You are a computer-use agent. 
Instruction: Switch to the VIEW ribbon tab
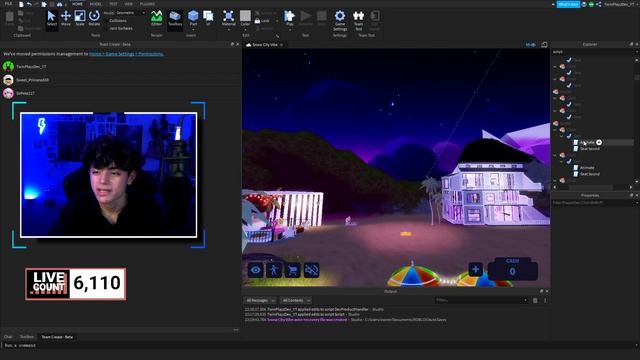pyautogui.click(x=129, y=4)
